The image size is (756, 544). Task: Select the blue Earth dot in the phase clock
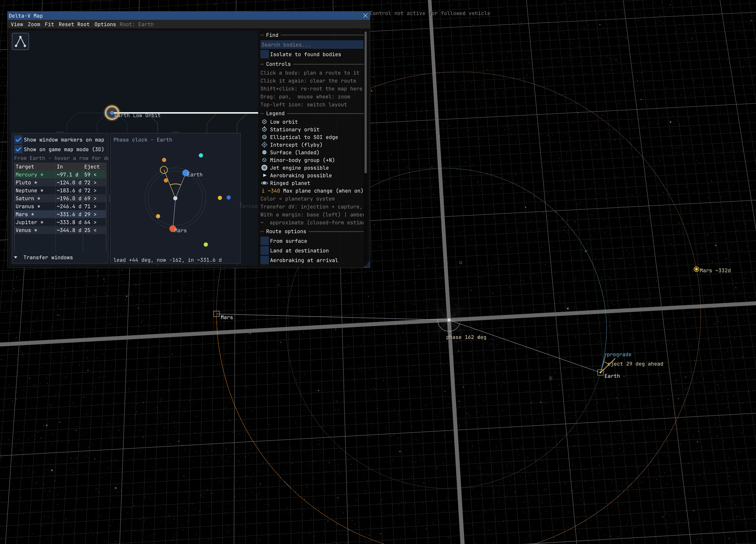click(x=185, y=173)
